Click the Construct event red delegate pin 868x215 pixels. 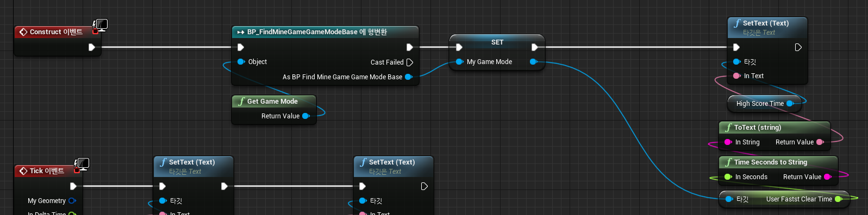point(96,31)
